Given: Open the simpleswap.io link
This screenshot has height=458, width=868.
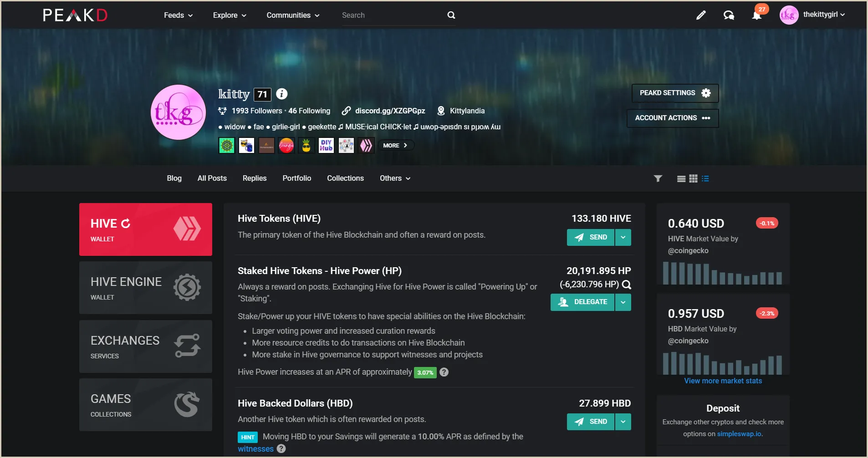Looking at the screenshot, I should pos(739,434).
